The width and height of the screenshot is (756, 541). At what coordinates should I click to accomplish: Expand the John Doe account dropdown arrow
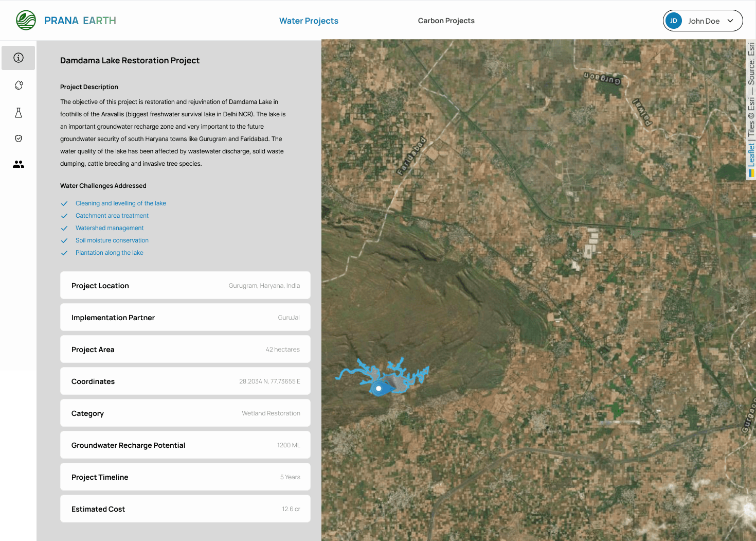pyautogui.click(x=730, y=21)
